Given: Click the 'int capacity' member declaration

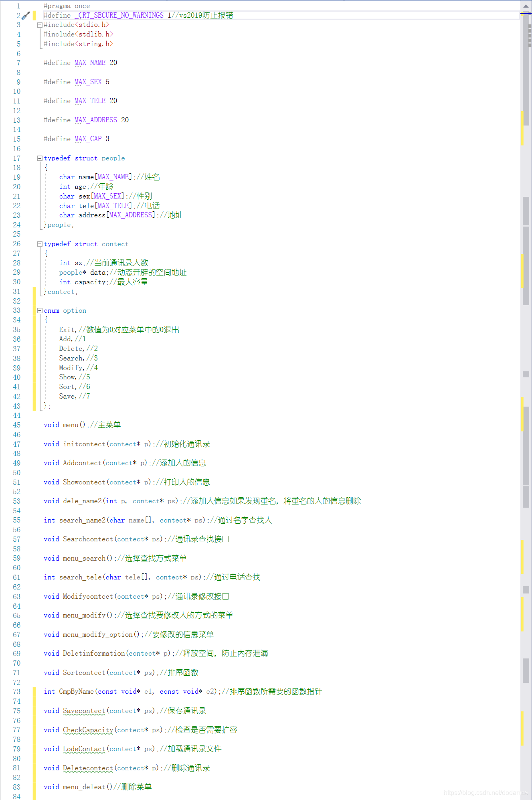Looking at the screenshot, I should 83,282.
